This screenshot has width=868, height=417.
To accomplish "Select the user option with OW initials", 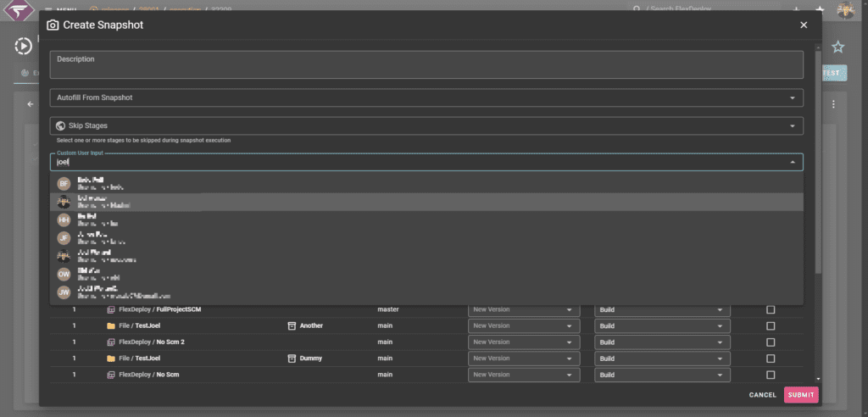I will click(426, 274).
